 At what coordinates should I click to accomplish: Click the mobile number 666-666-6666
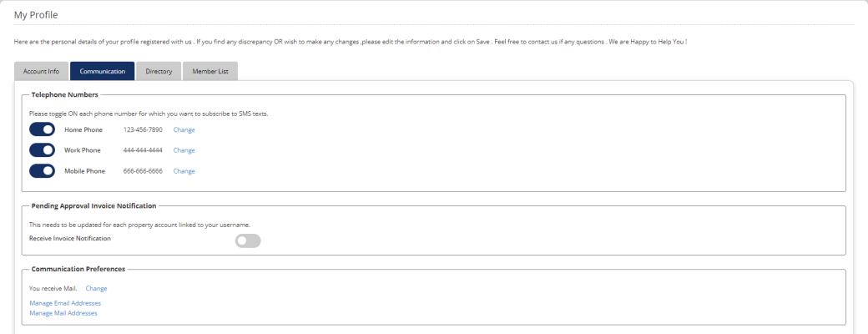[143, 171]
